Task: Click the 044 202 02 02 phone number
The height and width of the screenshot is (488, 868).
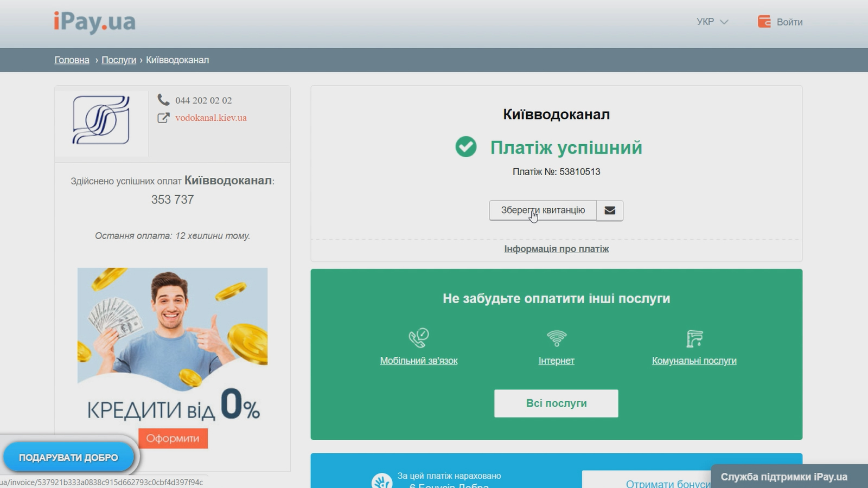Action: coord(203,100)
